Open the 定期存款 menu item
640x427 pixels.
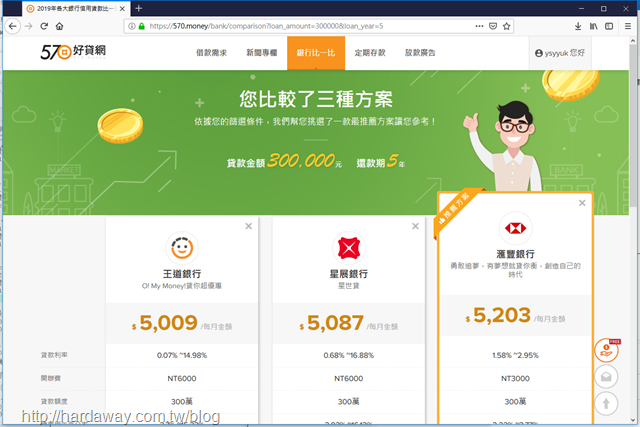point(370,53)
